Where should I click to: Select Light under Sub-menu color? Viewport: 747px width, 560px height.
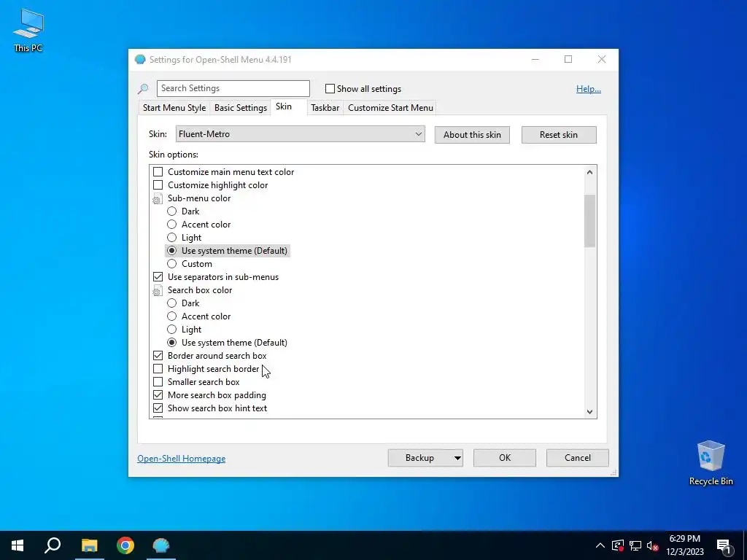click(x=171, y=238)
